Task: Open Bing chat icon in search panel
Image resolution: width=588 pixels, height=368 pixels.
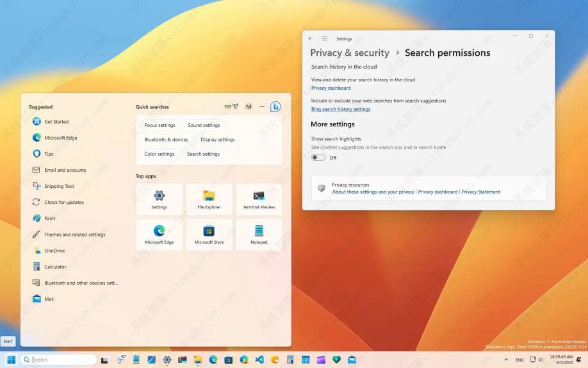Action: tap(275, 106)
